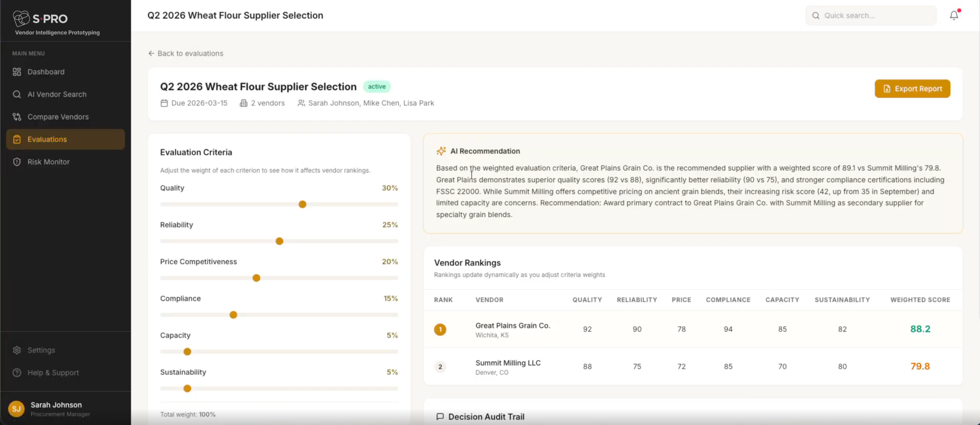Click the Compliance weight slider handle

click(x=233, y=315)
